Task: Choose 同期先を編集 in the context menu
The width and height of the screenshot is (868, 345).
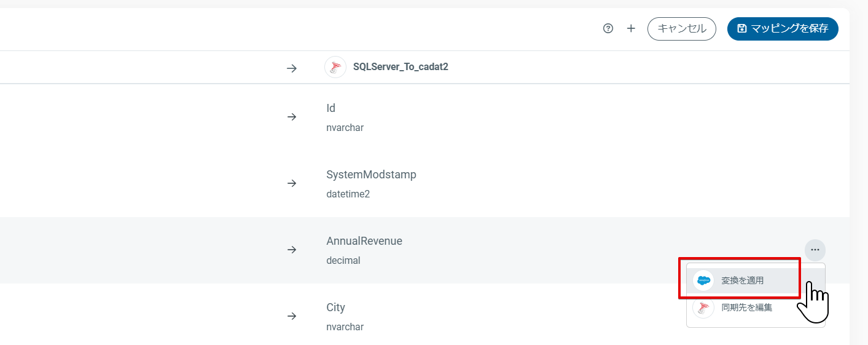Action: [x=746, y=307]
